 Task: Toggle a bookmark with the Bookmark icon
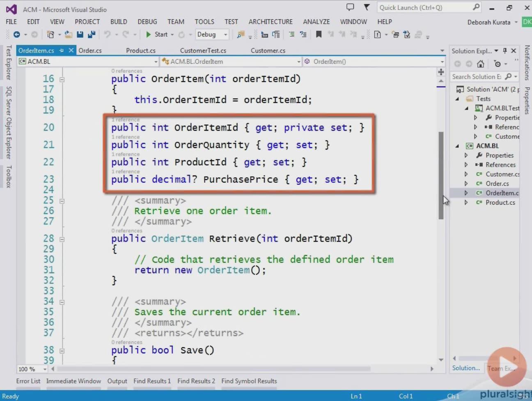319,35
